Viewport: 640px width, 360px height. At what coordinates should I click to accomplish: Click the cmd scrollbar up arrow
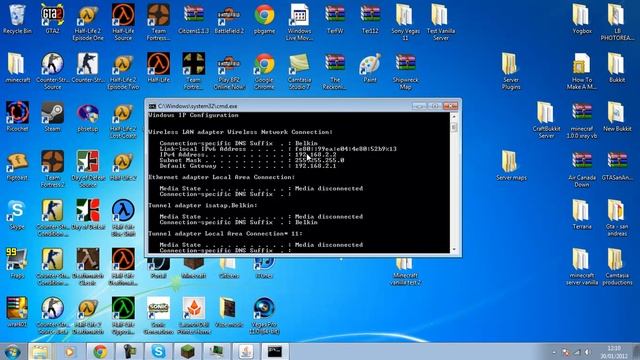pyautogui.click(x=454, y=117)
